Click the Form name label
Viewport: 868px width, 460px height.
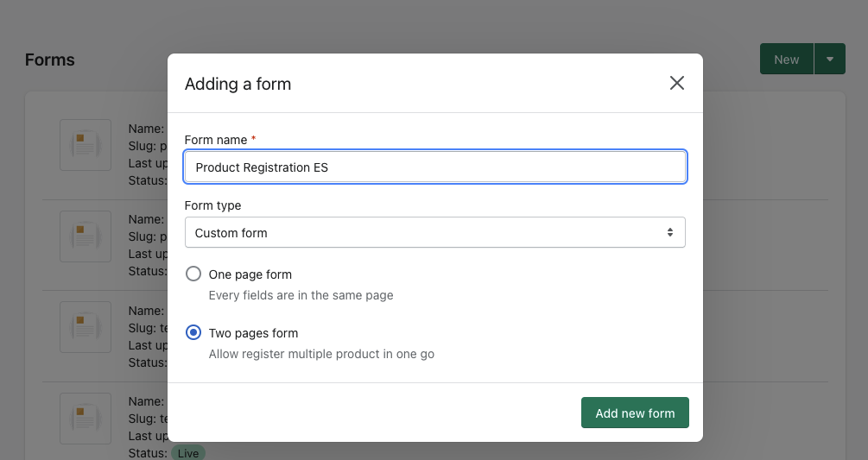coord(216,140)
